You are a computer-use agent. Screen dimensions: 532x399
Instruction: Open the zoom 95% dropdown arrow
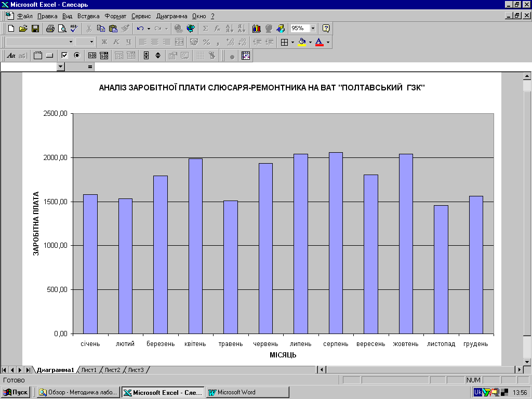click(x=313, y=29)
